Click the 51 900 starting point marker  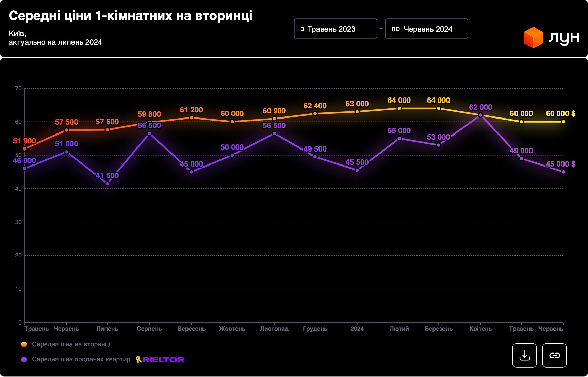[x=24, y=149]
